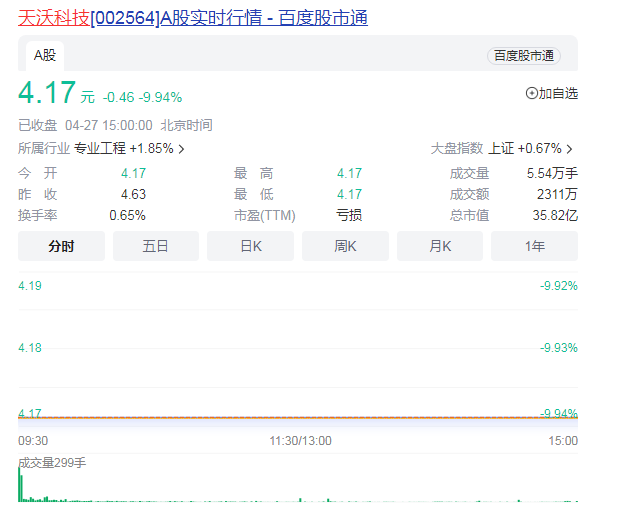Click the current price 4.17 元

pyautogui.click(x=47, y=93)
